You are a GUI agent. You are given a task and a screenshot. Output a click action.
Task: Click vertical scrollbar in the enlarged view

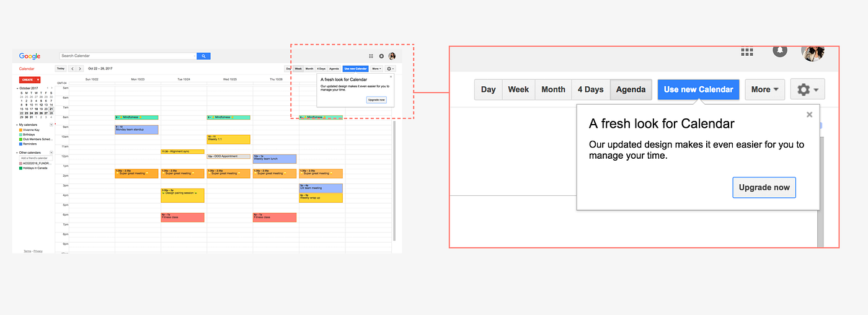[820, 192]
